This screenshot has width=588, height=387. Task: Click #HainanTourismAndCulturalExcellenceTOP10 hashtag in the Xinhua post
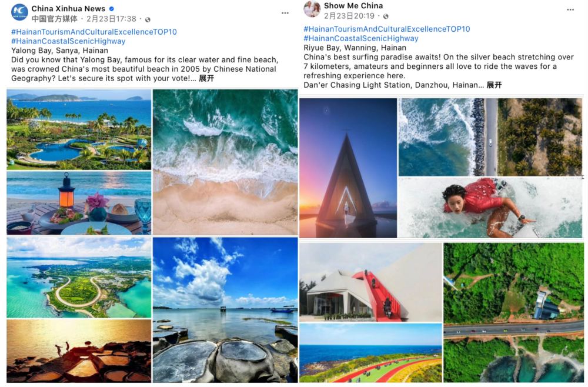pyautogui.click(x=93, y=32)
